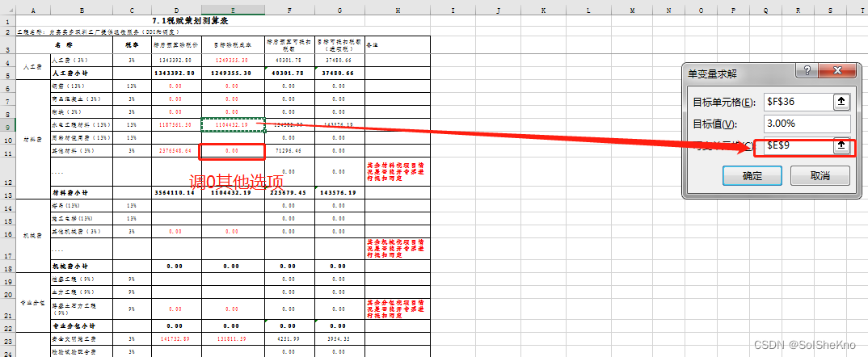Click red note cell in row 17 备注 column
This screenshot has width=868, height=357.
pos(398,249)
